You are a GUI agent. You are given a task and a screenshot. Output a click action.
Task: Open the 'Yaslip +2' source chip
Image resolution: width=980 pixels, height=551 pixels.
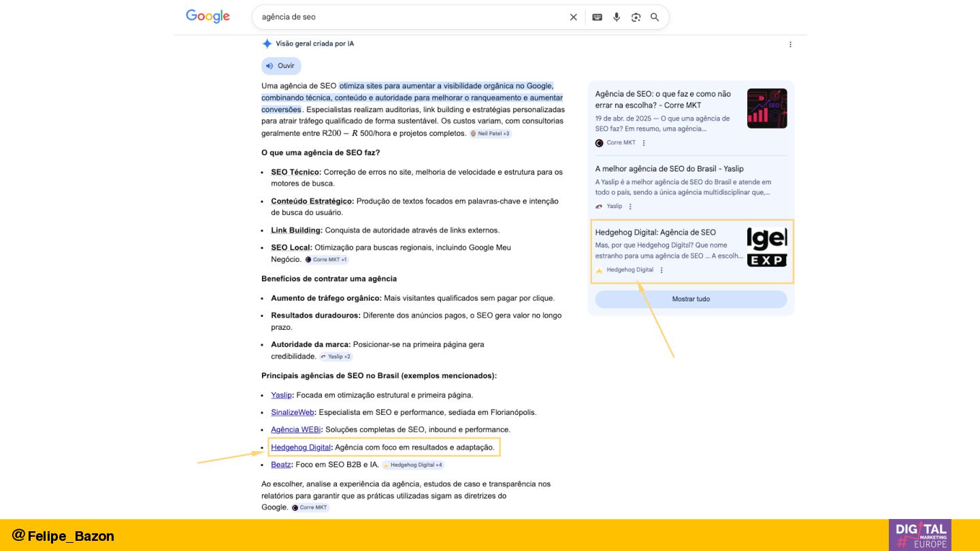(336, 356)
